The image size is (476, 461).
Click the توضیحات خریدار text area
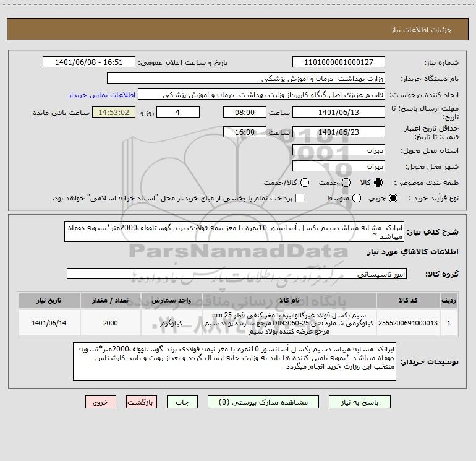[x=234, y=361]
